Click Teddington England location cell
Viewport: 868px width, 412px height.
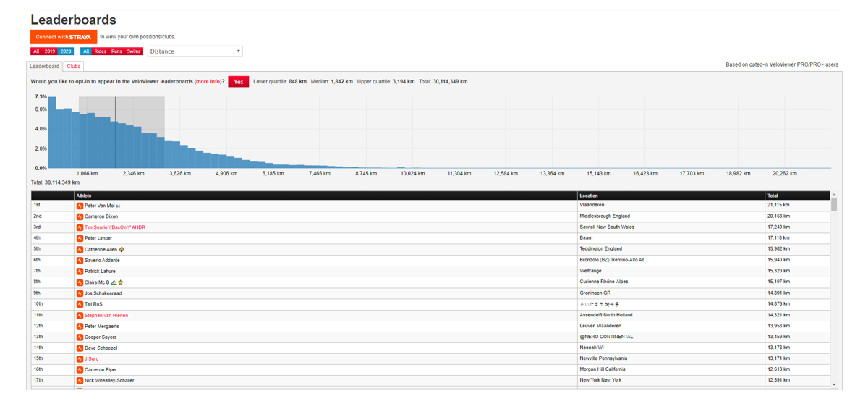(671, 249)
